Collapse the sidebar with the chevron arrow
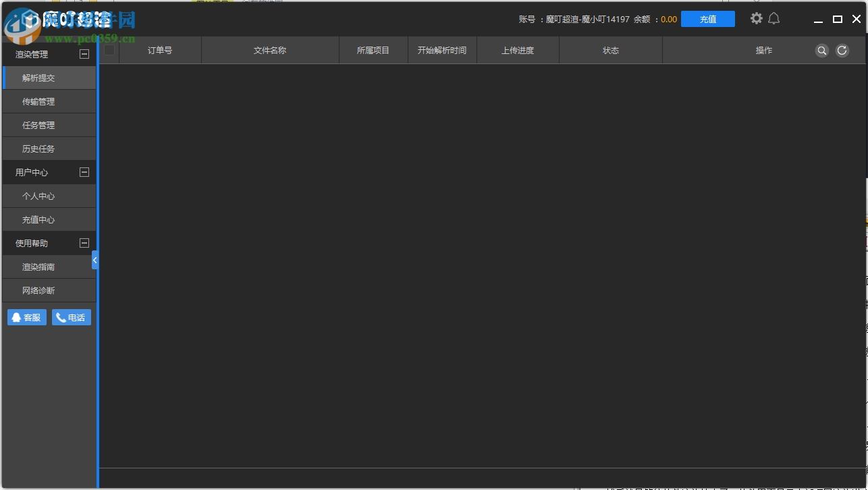Viewport: 868px width, 490px height. tap(94, 259)
